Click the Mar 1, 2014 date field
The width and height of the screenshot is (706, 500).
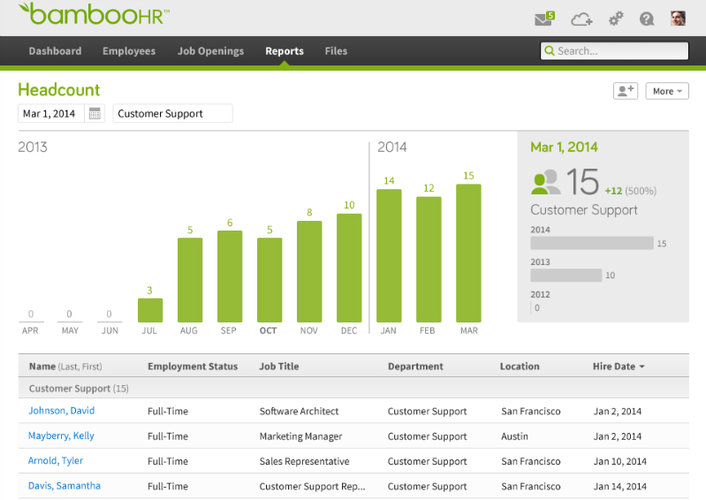coord(50,114)
